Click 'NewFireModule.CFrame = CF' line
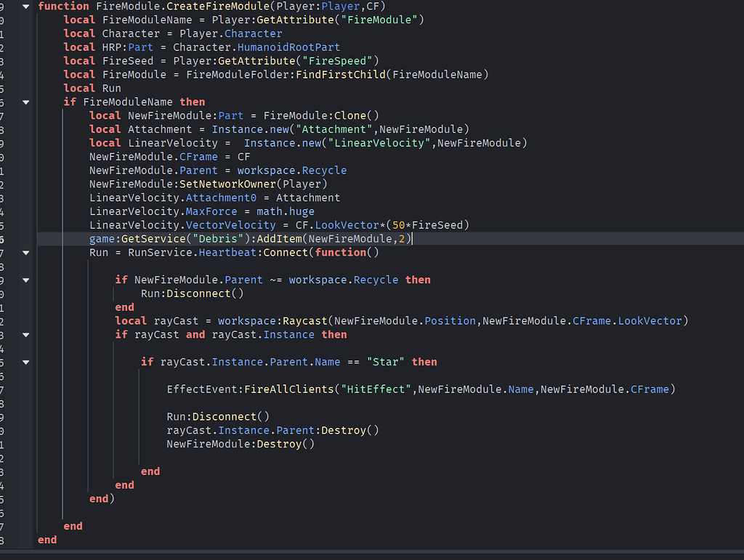 tap(170, 157)
